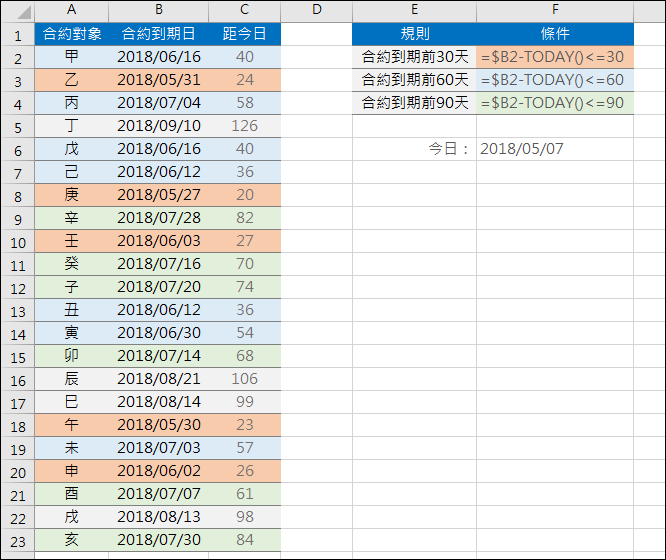Select column F header
The image size is (666, 560).
pyautogui.click(x=555, y=10)
